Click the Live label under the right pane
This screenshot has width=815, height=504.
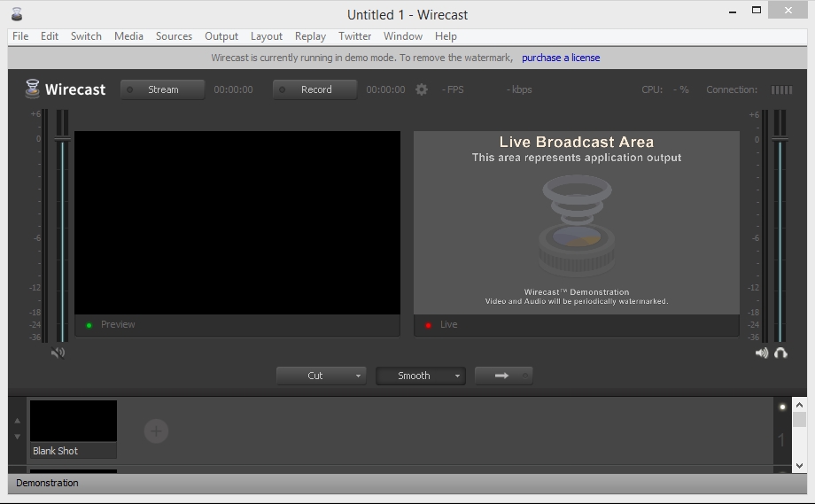pyautogui.click(x=448, y=324)
